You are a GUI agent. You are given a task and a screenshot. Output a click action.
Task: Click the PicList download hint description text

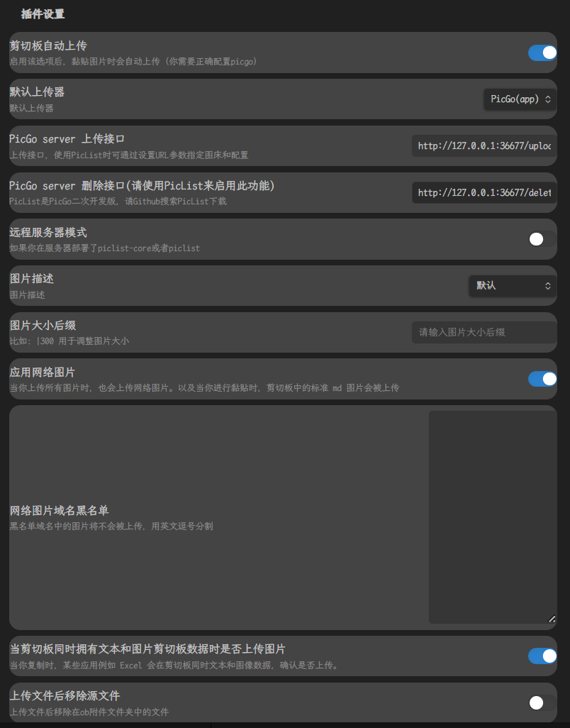(118, 202)
